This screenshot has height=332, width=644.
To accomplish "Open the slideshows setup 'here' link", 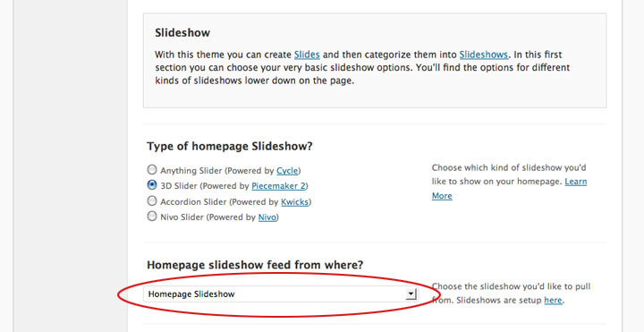I will pyautogui.click(x=553, y=301).
